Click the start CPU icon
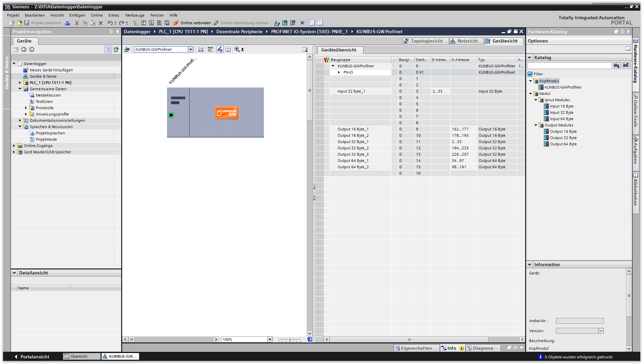 click(x=285, y=23)
